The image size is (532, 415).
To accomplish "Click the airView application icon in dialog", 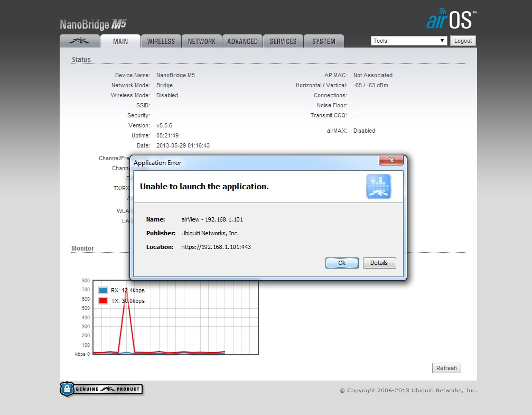I will [378, 187].
